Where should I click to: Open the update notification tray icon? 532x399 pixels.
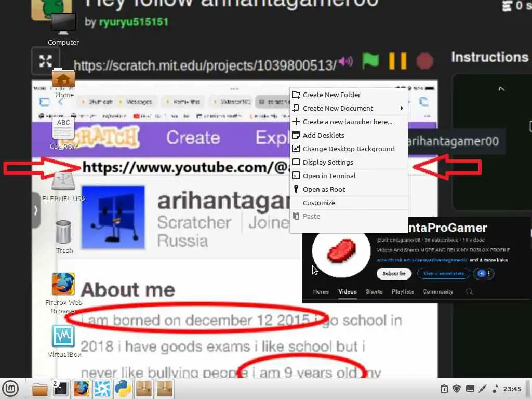click(x=444, y=389)
